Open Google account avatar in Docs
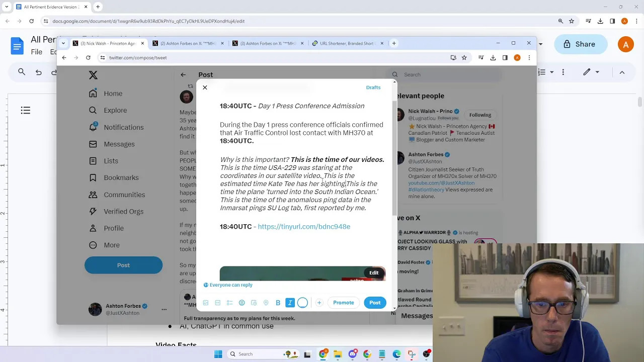This screenshot has width=644, height=362. point(626,44)
